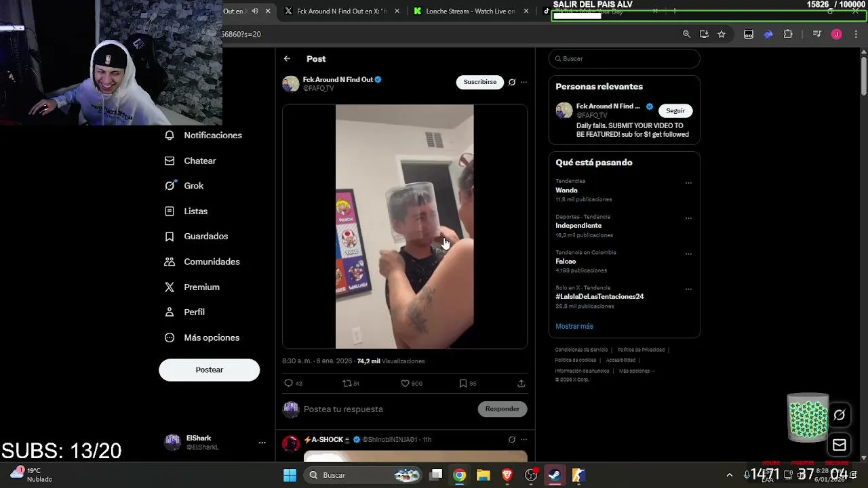The image size is (868, 488).
Task: Open Grok from the sidebar
Action: click(x=184, y=186)
